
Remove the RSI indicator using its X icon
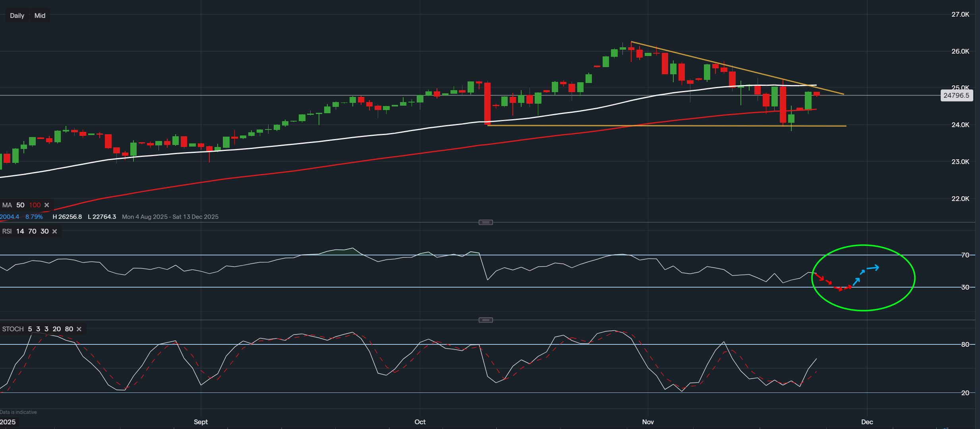[x=54, y=231]
